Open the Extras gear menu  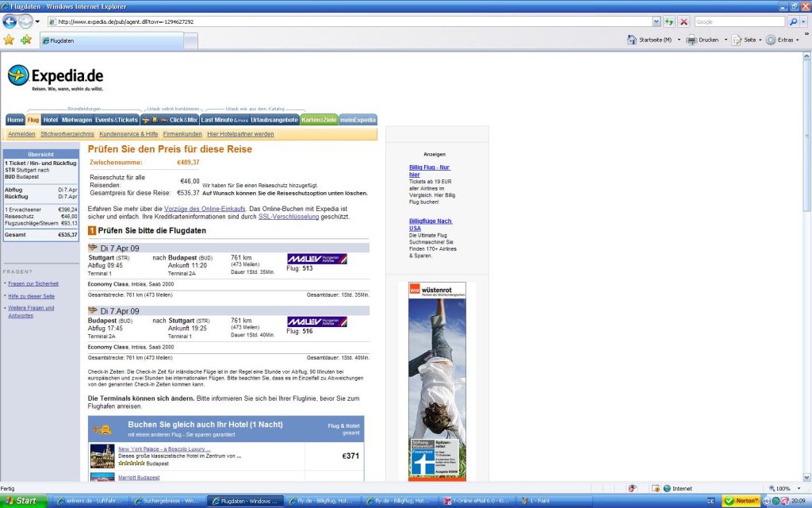[782, 40]
